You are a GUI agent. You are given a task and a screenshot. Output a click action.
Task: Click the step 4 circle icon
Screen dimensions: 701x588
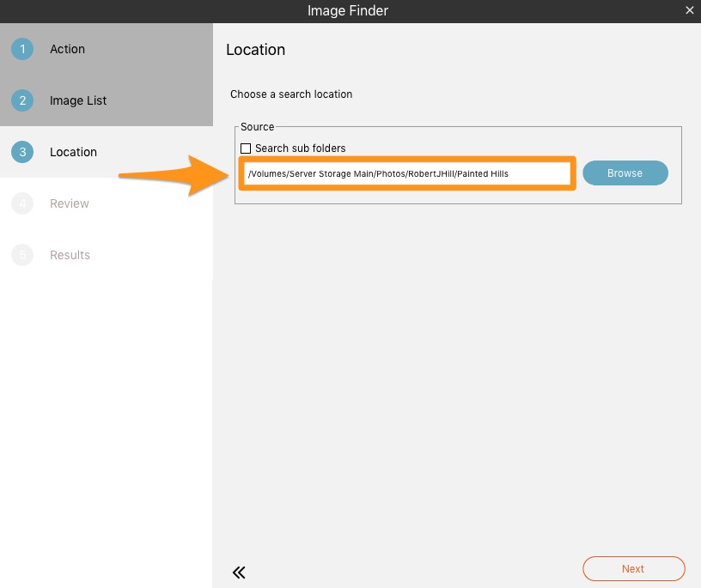(x=22, y=203)
